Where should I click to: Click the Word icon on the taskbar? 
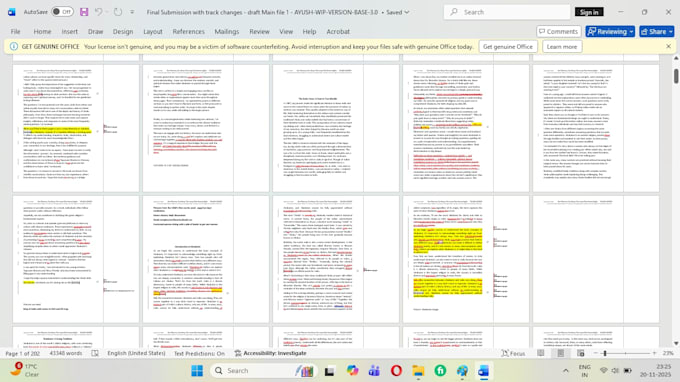coord(484,371)
